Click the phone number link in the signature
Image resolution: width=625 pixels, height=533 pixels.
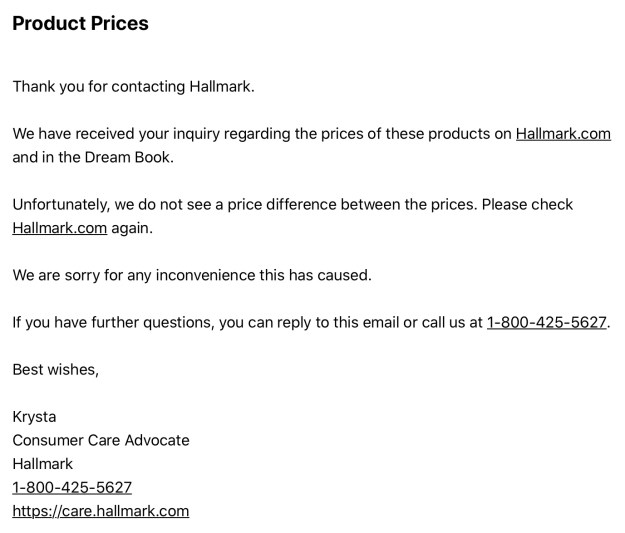(x=72, y=487)
